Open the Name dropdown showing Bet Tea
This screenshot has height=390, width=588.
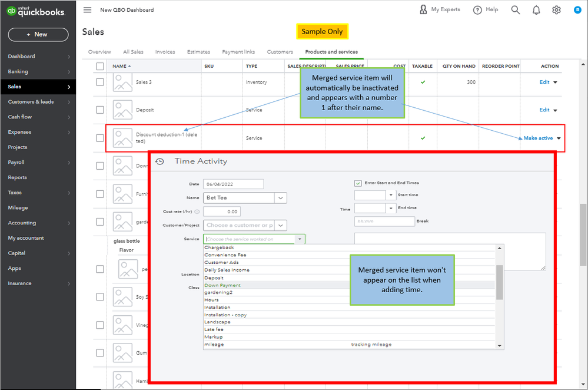click(x=281, y=198)
